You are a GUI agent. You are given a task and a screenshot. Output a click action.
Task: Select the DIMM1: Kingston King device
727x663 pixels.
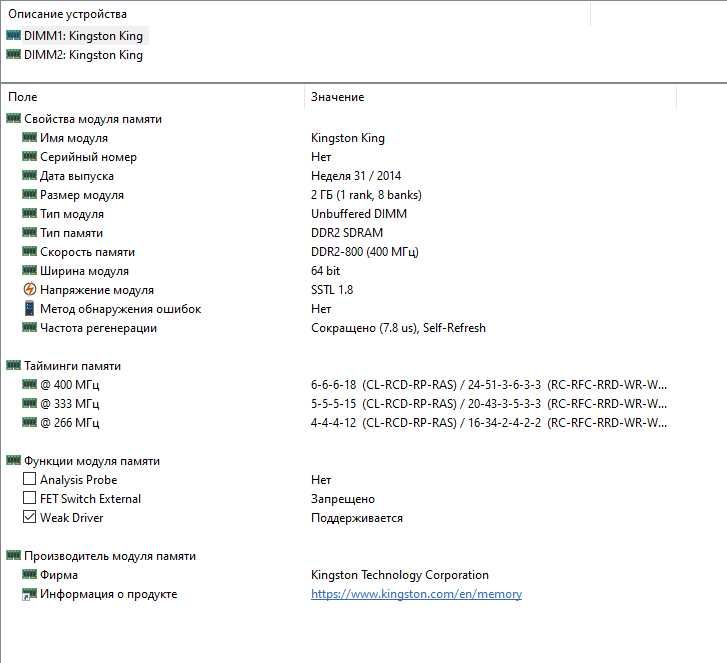(83, 36)
